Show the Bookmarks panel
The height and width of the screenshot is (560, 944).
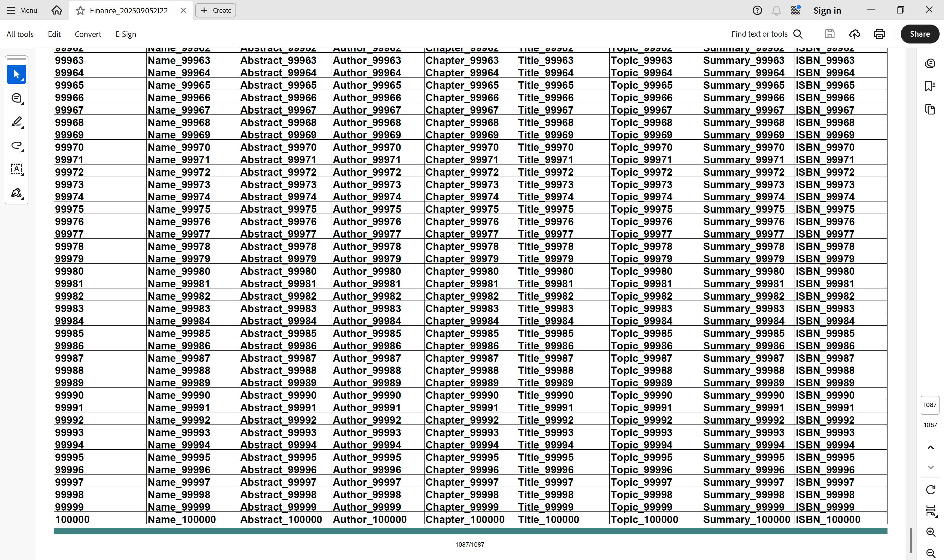pyautogui.click(x=930, y=86)
